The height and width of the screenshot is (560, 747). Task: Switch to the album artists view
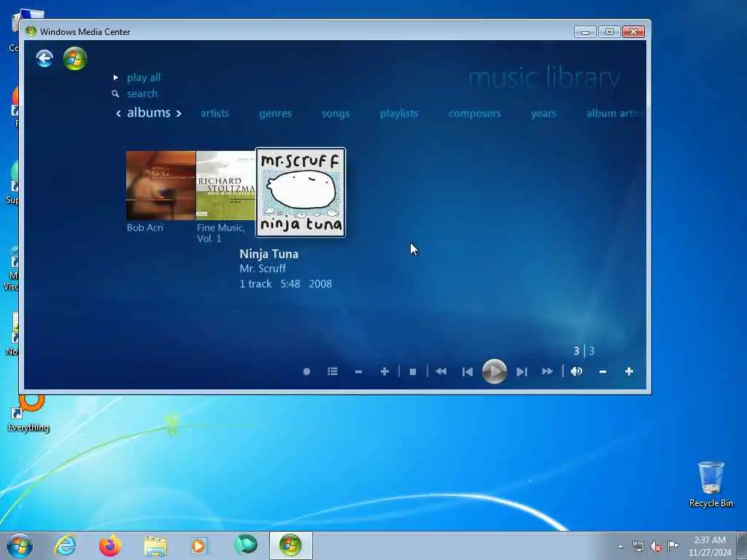pos(614,113)
